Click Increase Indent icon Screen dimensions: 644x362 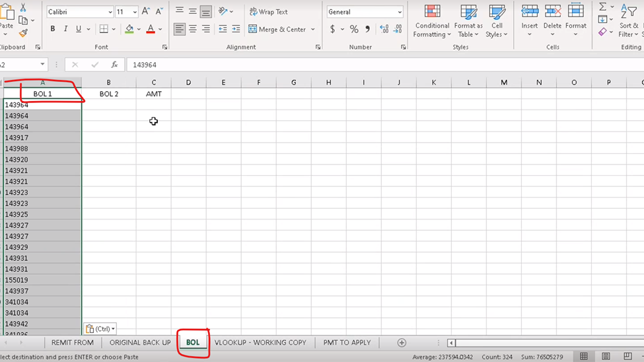click(236, 29)
